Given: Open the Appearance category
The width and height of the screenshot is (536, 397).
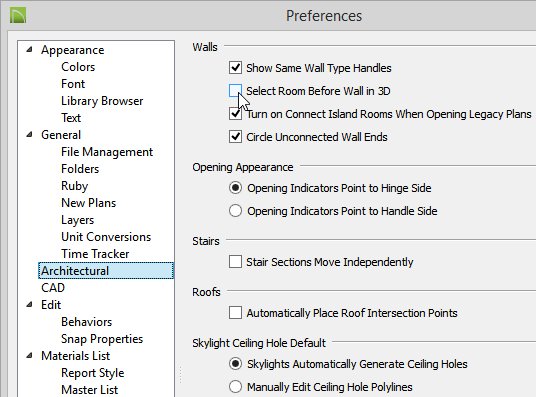Looking at the screenshot, I should (x=72, y=50).
